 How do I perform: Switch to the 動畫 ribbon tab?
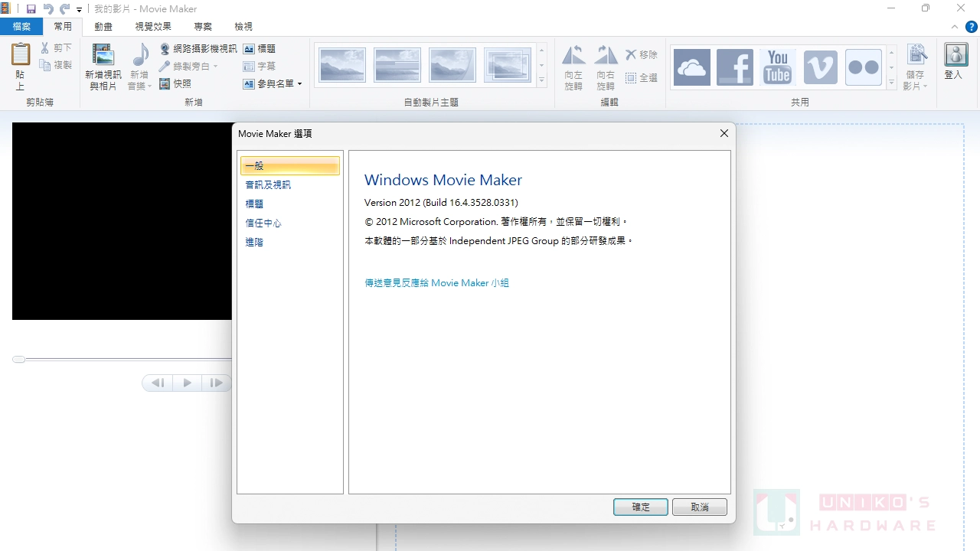coord(103,27)
